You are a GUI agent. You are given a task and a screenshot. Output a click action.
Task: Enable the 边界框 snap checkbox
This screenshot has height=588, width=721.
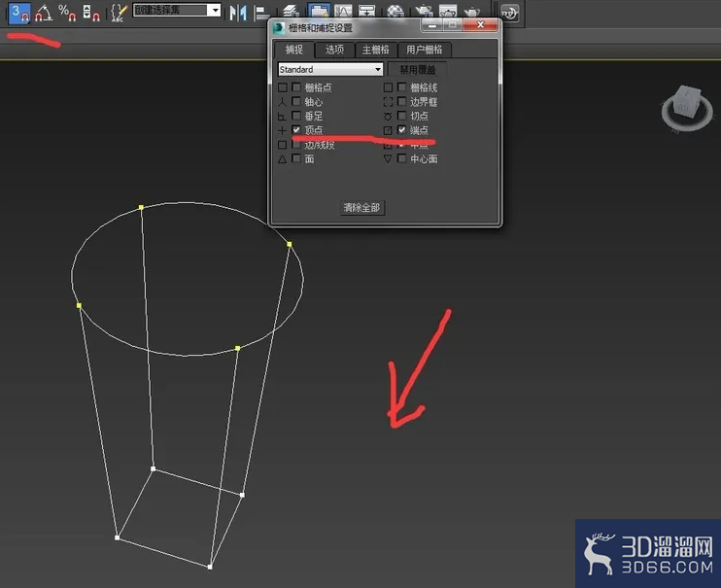coord(402,101)
